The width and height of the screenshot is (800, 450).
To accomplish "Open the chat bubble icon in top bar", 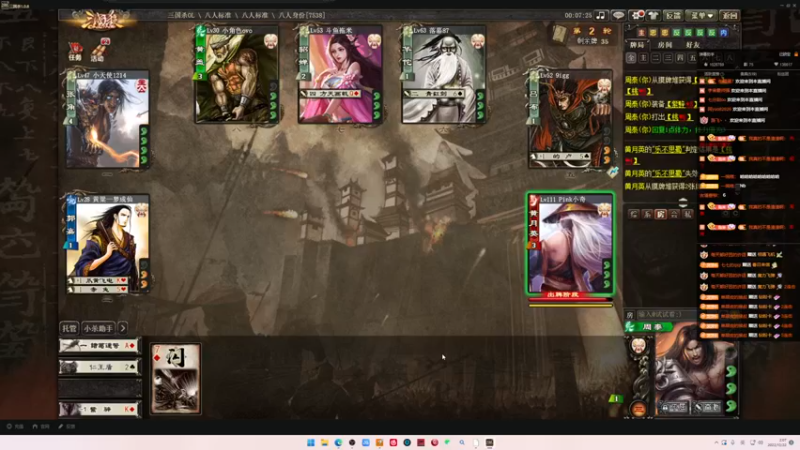I will coord(618,15).
